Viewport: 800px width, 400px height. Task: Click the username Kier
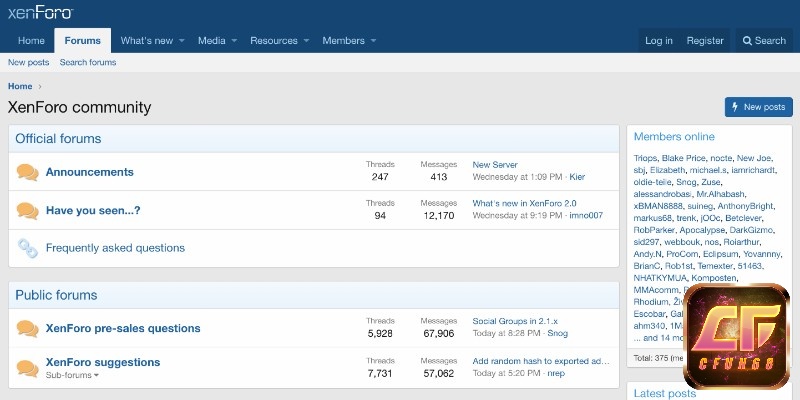[x=577, y=177]
